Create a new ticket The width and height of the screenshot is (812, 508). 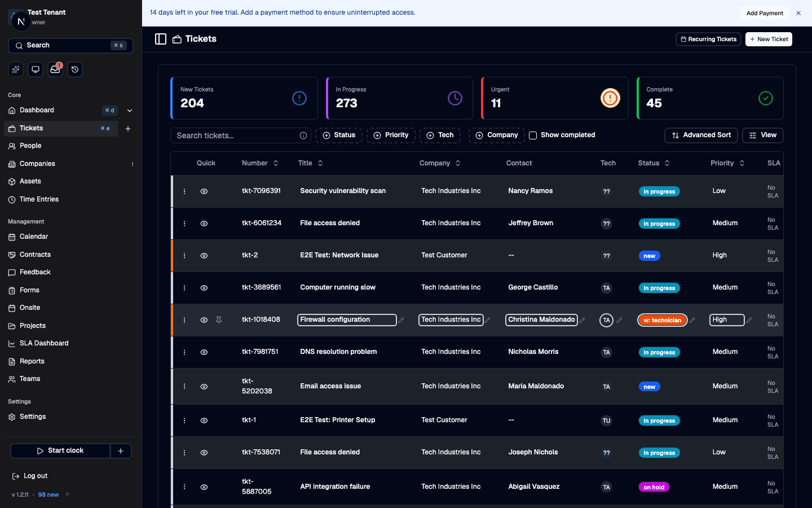pos(769,39)
